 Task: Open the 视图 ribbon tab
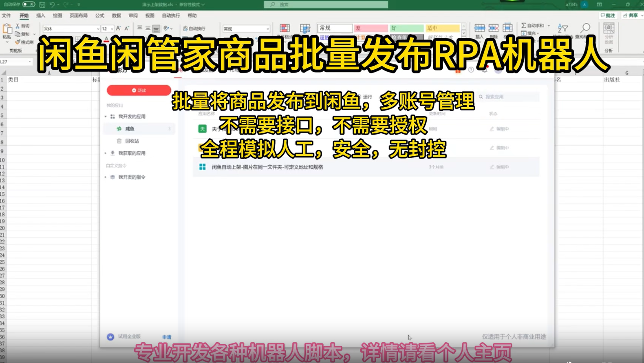(x=150, y=15)
